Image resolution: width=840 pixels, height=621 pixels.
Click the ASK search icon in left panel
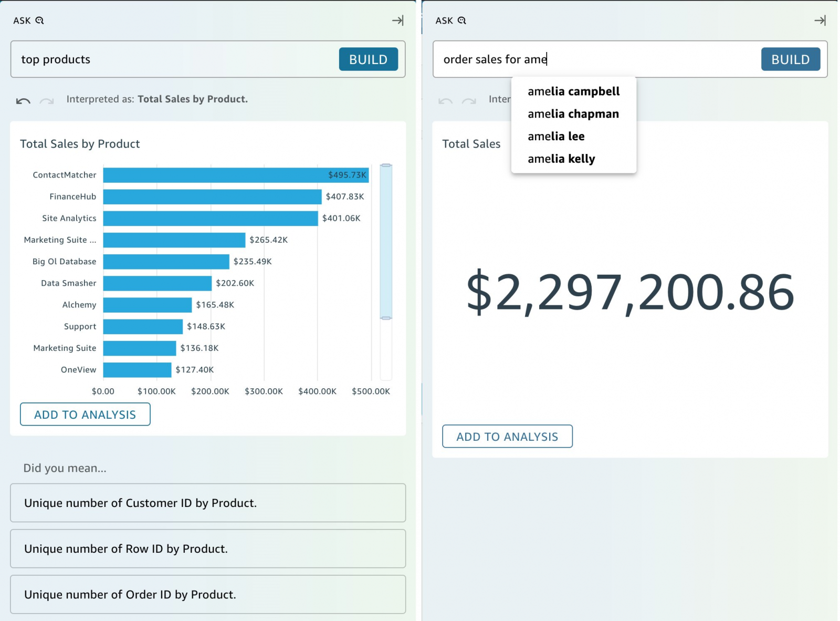(x=39, y=20)
